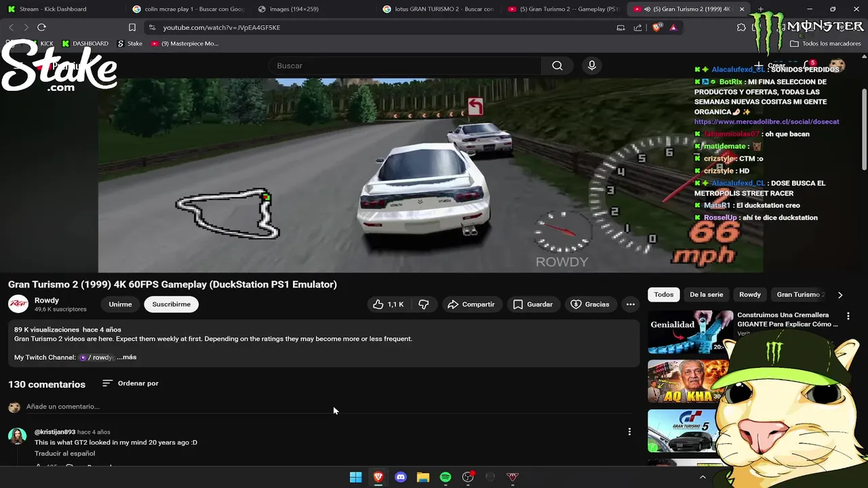This screenshot has height=488, width=868.
Task: Select the De la serie filter chip
Action: (x=707, y=295)
